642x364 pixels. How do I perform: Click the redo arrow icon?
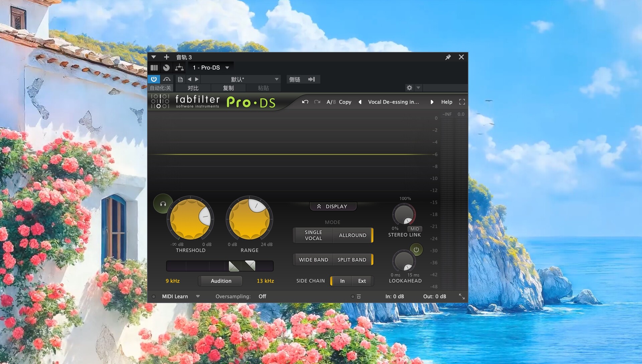[x=317, y=102]
